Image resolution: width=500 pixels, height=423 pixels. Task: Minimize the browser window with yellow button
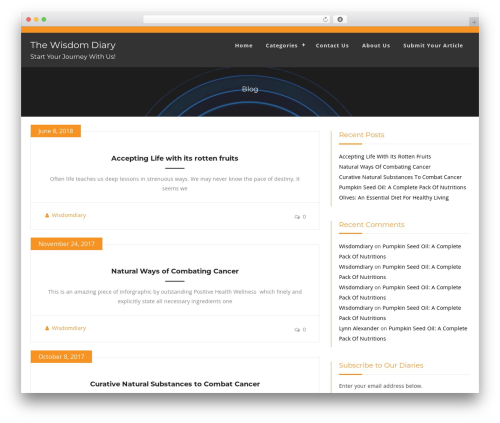36,19
